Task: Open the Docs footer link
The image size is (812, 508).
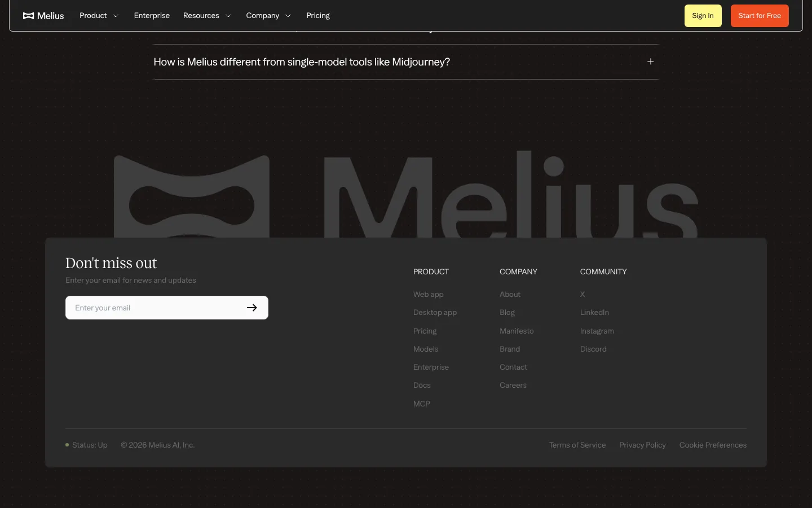Action: (x=422, y=385)
